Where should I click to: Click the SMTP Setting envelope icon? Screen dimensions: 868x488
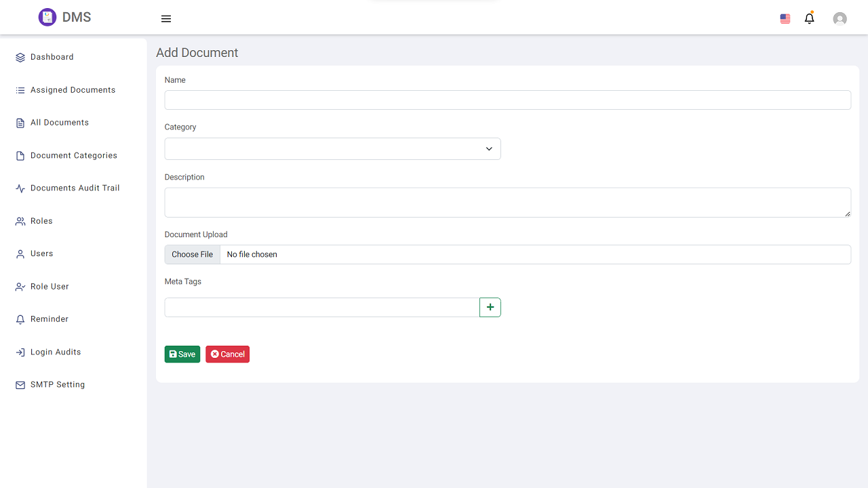[20, 385]
